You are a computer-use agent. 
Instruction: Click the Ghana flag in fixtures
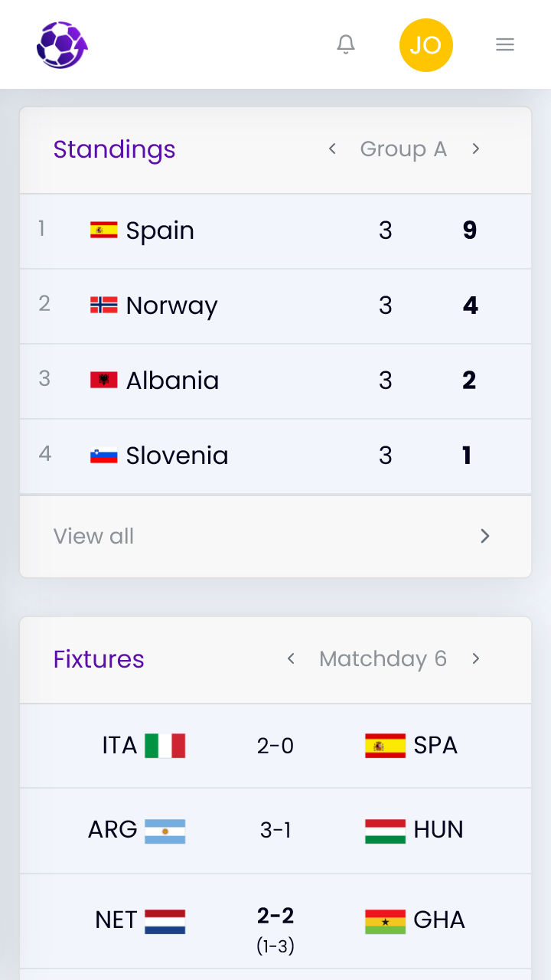[385, 921]
